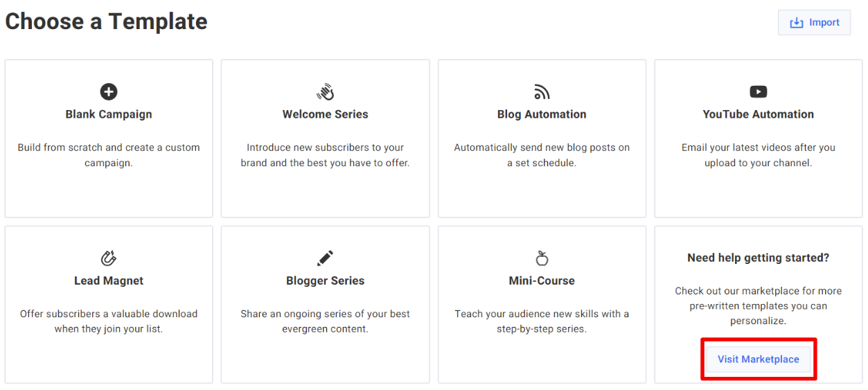Click the YouTube Automation play icon
Viewport: 868px width, 390px height.
pos(759,91)
